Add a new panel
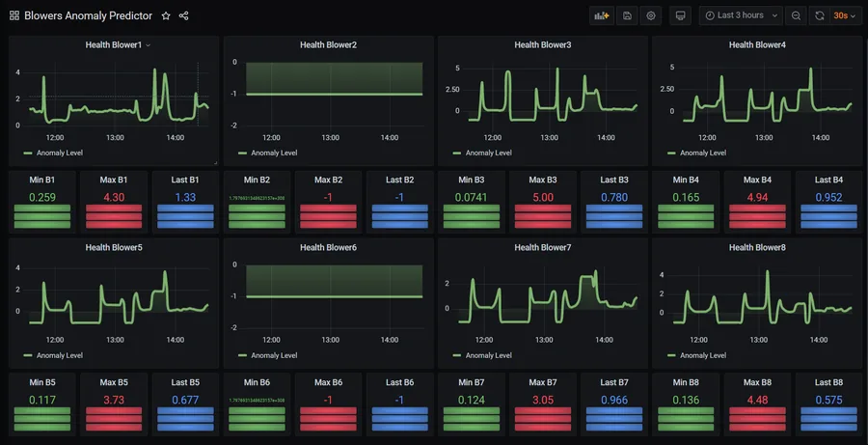This screenshot has height=445, width=868. 601,15
